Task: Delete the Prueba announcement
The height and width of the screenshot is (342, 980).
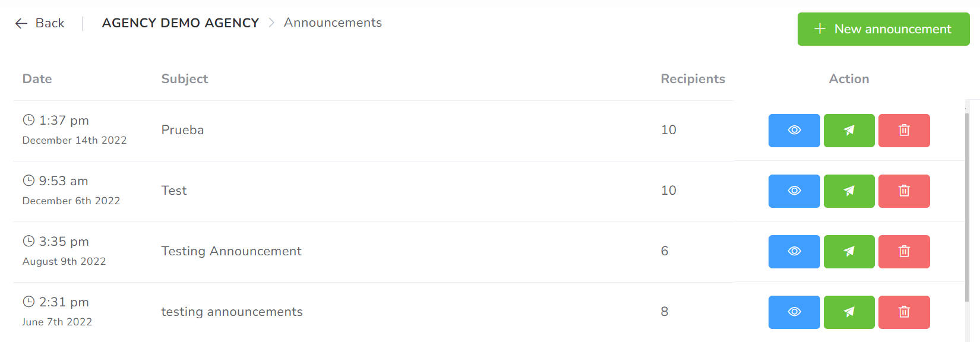Action: (904, 131)
